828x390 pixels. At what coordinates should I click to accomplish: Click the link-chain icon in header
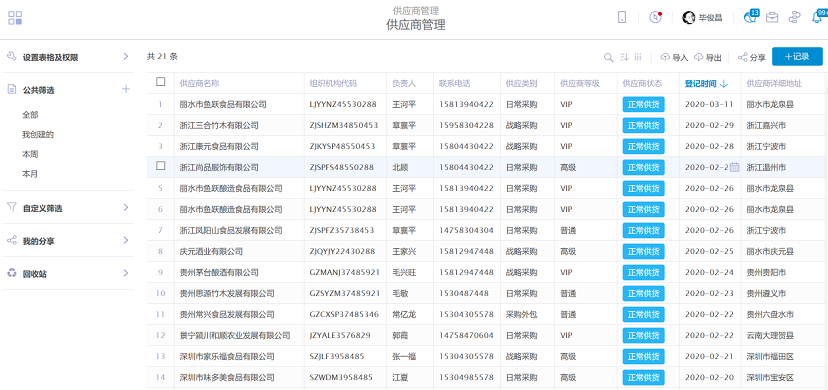(x=794, y=17)
